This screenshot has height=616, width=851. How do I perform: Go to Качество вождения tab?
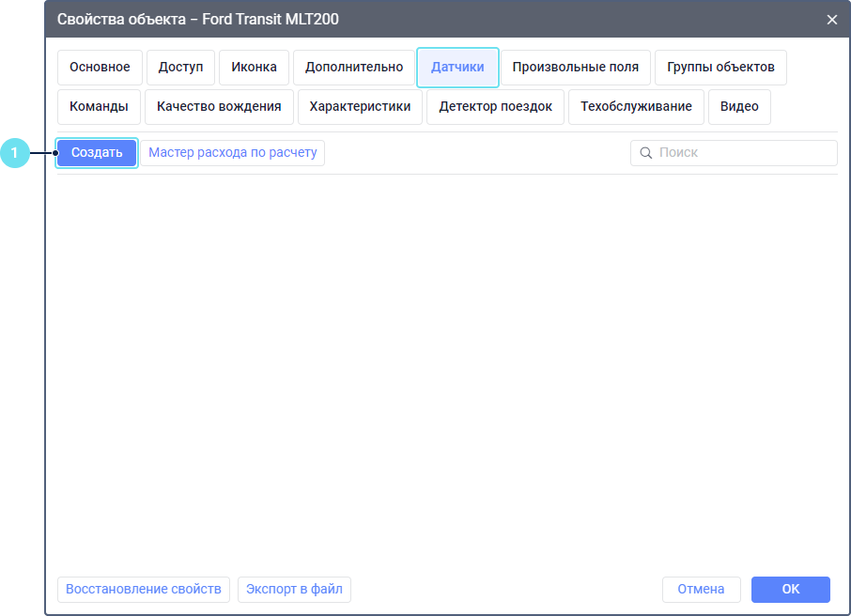(x=219, y=107)
